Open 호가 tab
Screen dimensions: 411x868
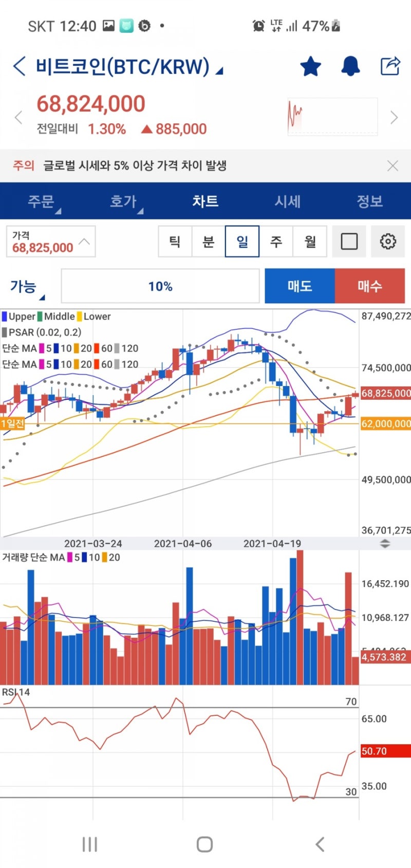point(123,201)
